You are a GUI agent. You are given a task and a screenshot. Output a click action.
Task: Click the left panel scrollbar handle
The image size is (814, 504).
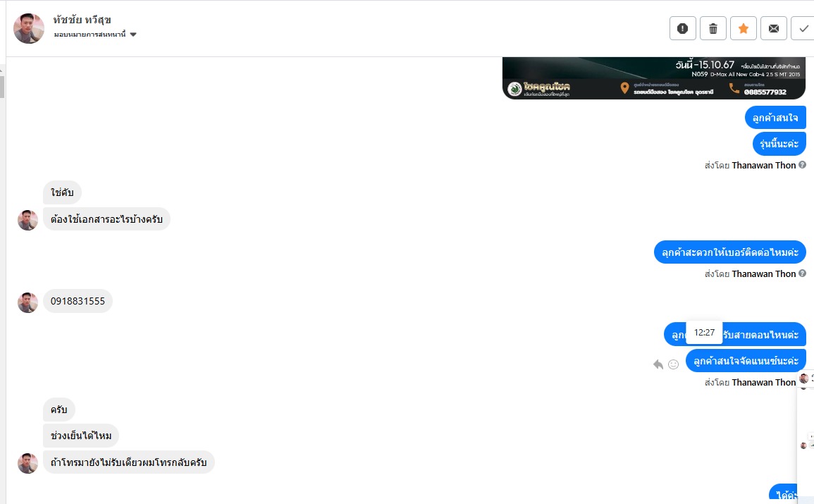point(2,87)
